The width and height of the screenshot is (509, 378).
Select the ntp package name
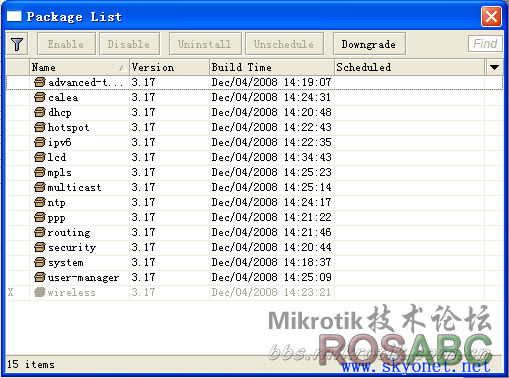56,203
